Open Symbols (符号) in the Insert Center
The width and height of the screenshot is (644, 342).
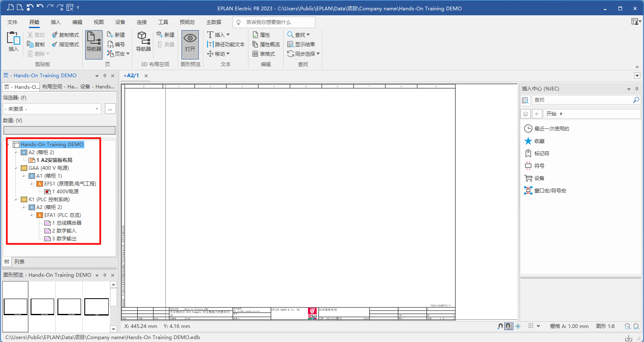coord(539,166)
